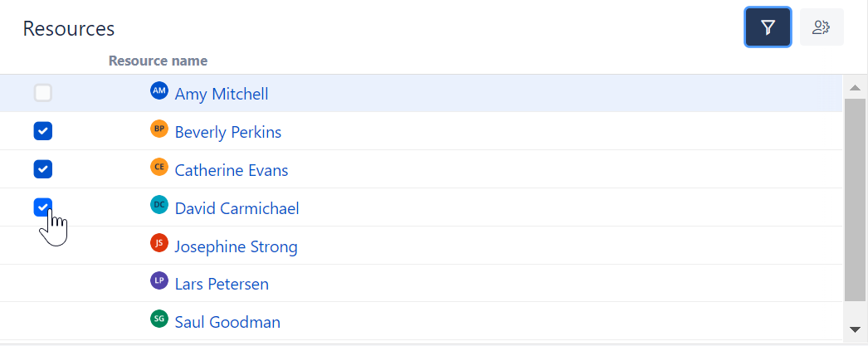Uncheck the Catherine Evans checkbox
The image size is (868, 346).
click(x=43, y=169)
